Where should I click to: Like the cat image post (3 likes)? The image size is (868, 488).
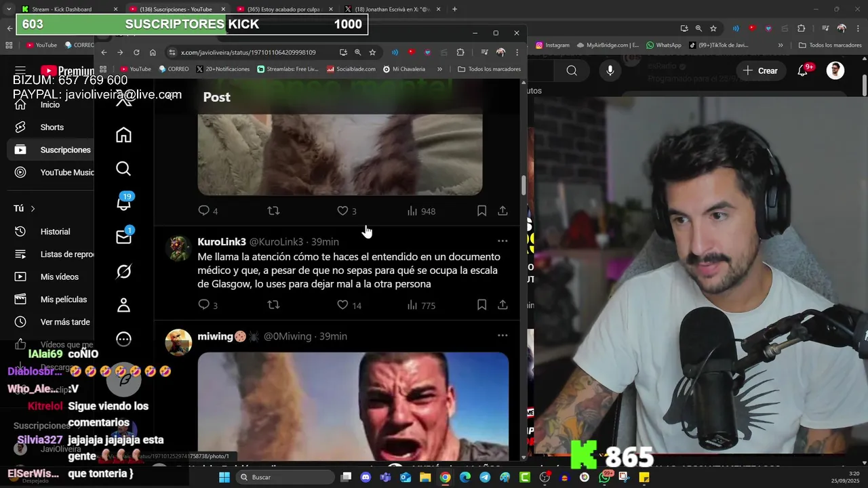(343, 211)
